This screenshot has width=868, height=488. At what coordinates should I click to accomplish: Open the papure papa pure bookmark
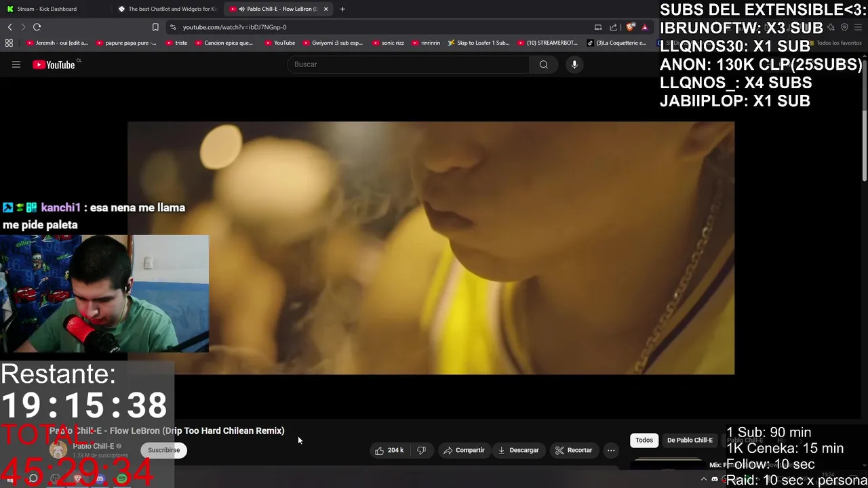click(x=126, y=43)
